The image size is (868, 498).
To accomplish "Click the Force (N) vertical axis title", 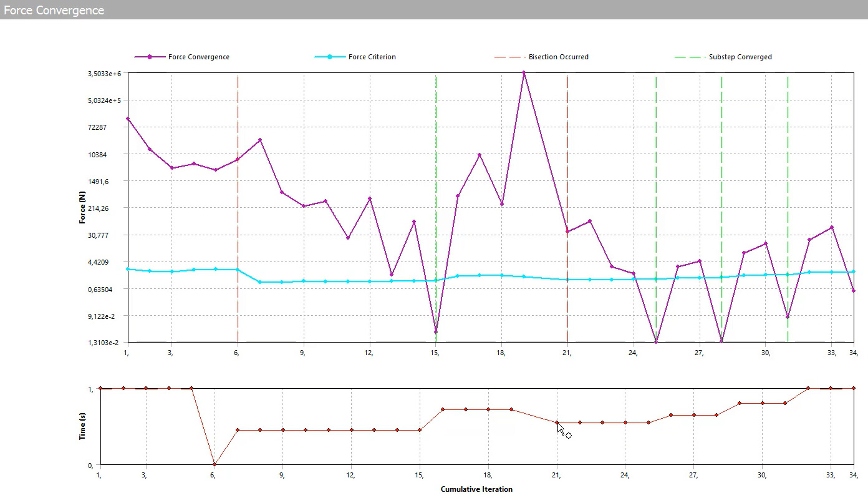I will (x=82, y=207).
